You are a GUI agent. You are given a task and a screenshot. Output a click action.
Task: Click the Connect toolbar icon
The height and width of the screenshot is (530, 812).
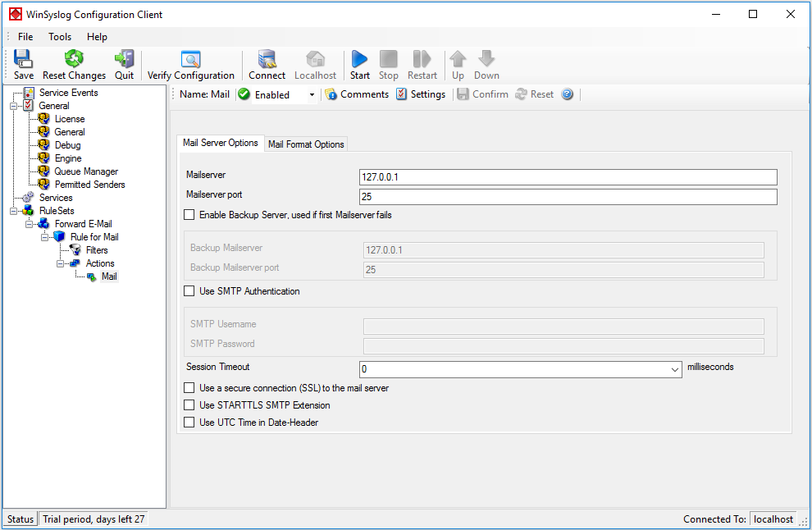(x=267, y=65)
